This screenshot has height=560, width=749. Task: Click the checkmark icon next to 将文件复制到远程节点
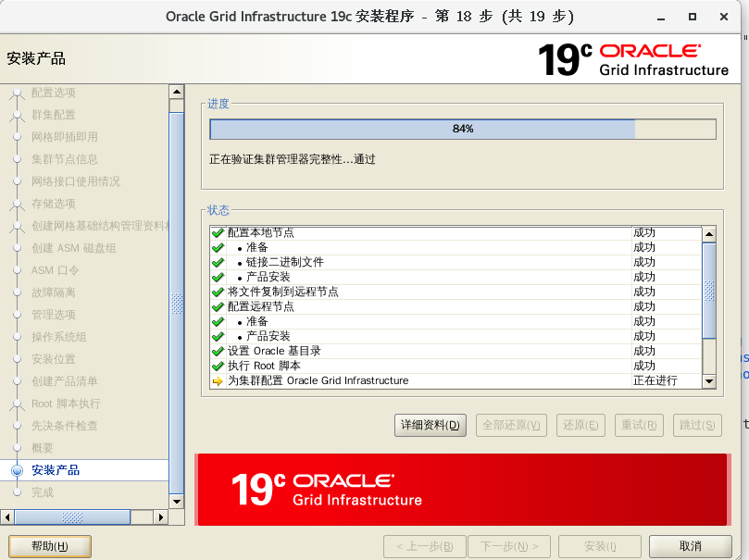[x=218, y=292]
